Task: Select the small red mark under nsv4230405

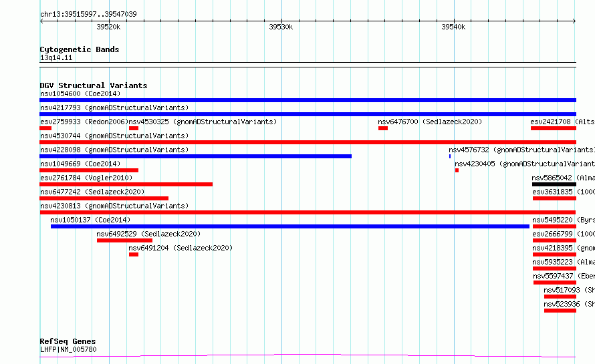Action: (x=457, y=170)
